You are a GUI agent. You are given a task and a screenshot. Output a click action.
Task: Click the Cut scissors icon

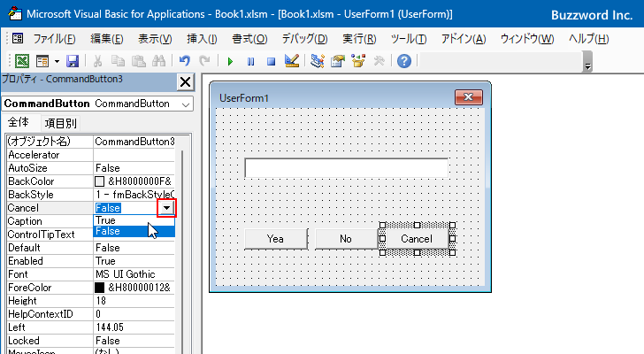(97, 61)
